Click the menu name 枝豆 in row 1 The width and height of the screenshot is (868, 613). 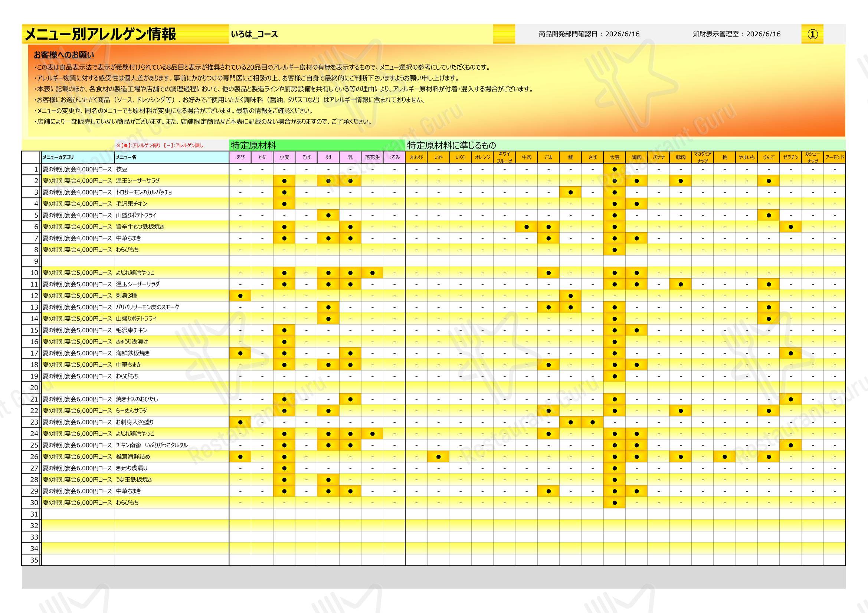tap(122, 169)
